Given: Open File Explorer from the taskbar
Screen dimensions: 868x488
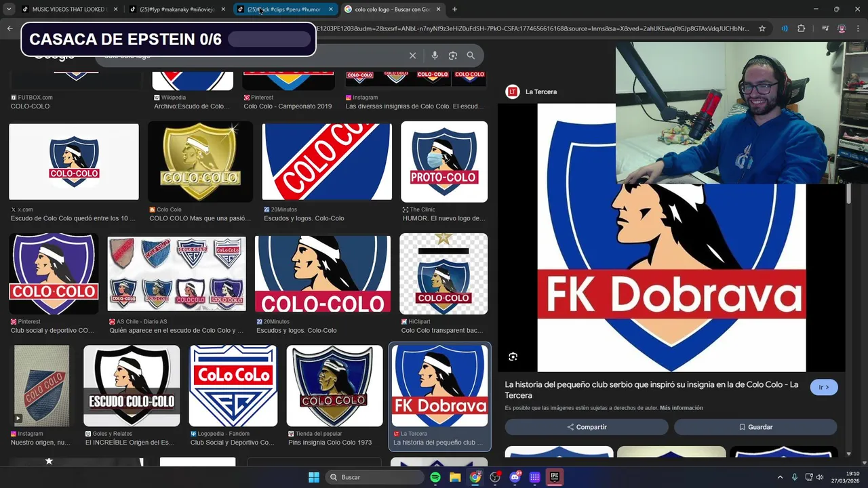Looking at the screenshot, I should tap(455, 477).
